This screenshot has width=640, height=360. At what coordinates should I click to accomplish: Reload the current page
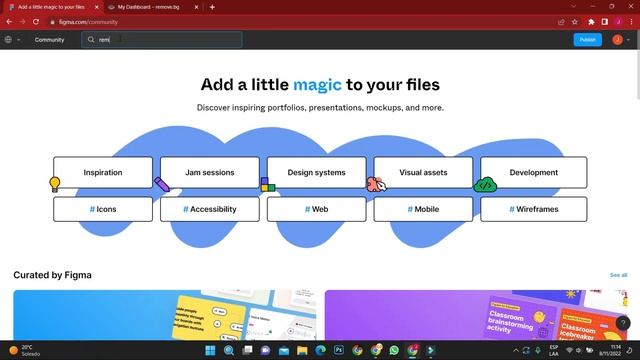[36, 22]
